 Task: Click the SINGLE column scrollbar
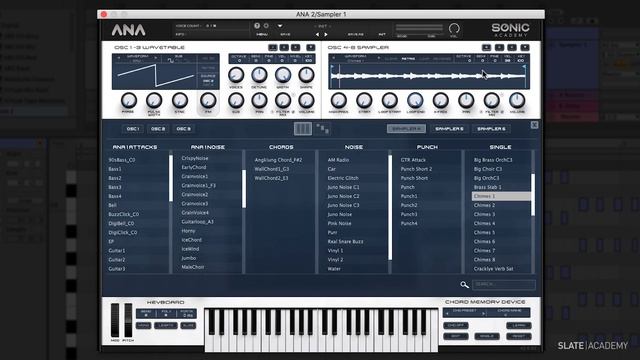tap(533, 195)
